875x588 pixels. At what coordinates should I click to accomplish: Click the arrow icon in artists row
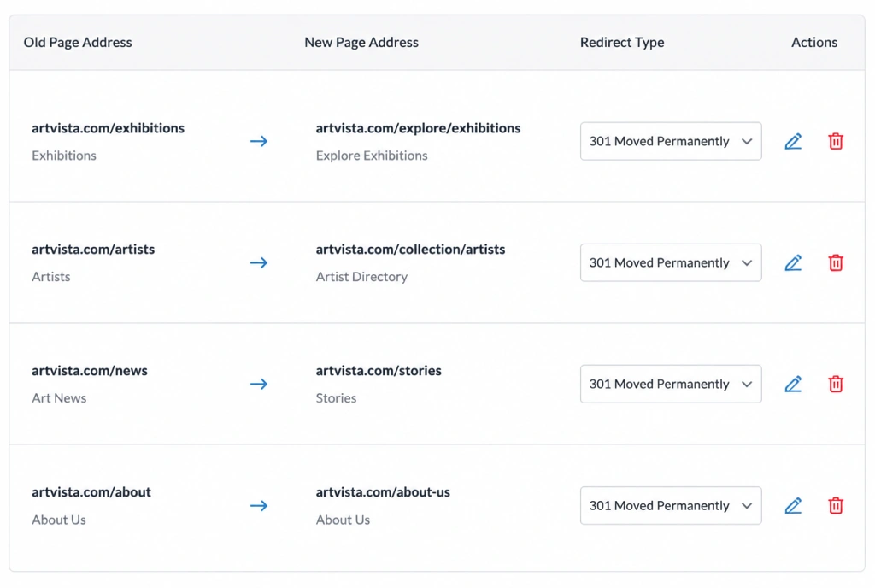point(259,262)
